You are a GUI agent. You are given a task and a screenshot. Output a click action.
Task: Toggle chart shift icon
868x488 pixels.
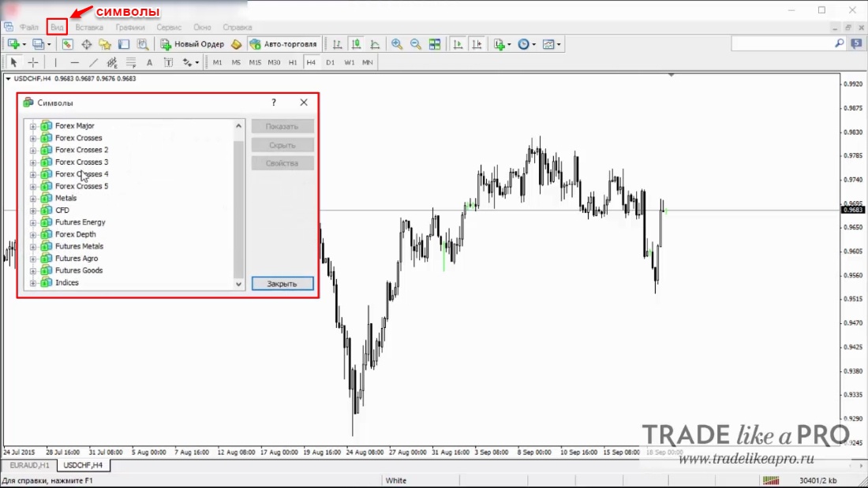click(476, 44)
